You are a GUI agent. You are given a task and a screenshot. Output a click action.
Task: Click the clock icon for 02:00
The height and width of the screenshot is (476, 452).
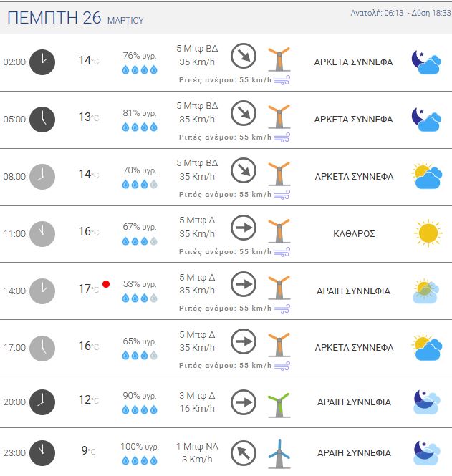tap(42, 62)
